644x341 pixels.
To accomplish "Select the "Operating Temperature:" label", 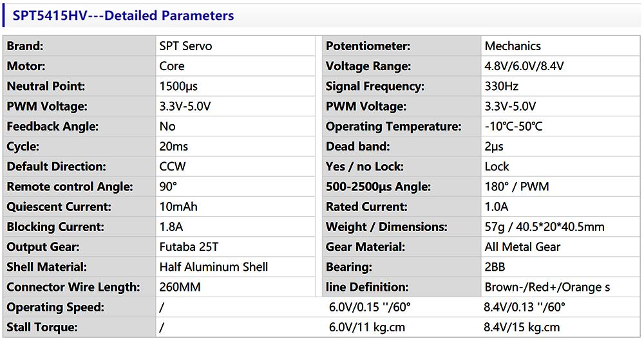I will (393, 126).
